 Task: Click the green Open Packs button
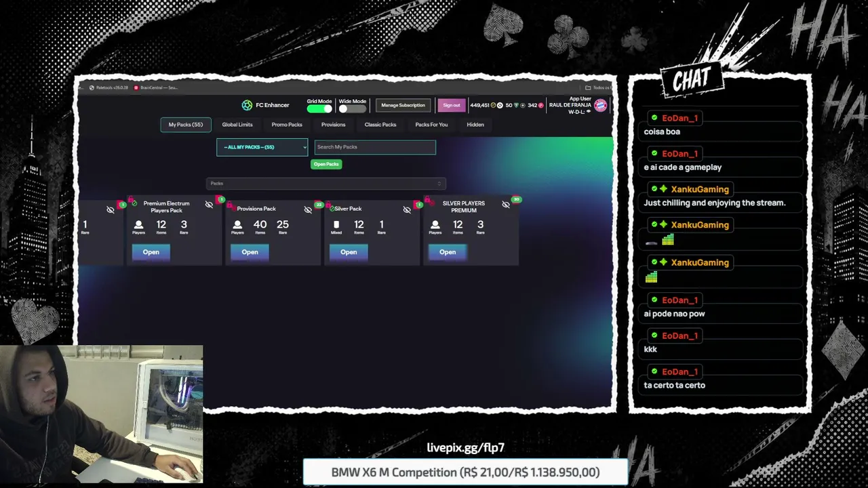(x=326, y=164)
